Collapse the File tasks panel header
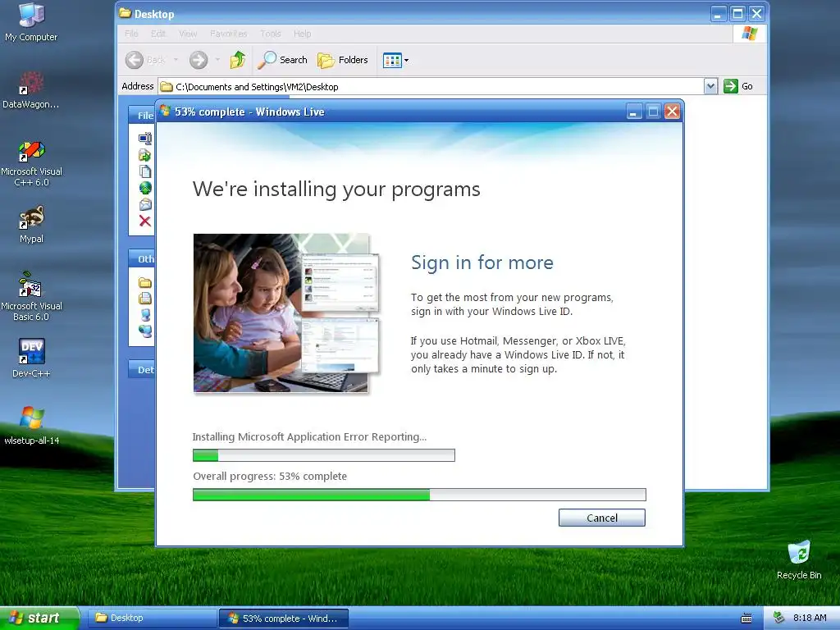Screen dimensions: 840x630 142,115
